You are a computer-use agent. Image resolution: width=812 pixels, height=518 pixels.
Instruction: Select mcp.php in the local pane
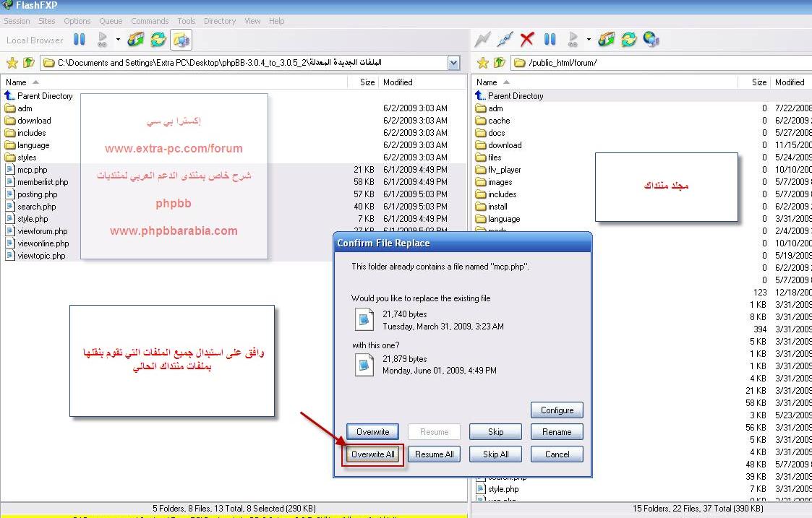pyautogui.click(x=27, y=170)
